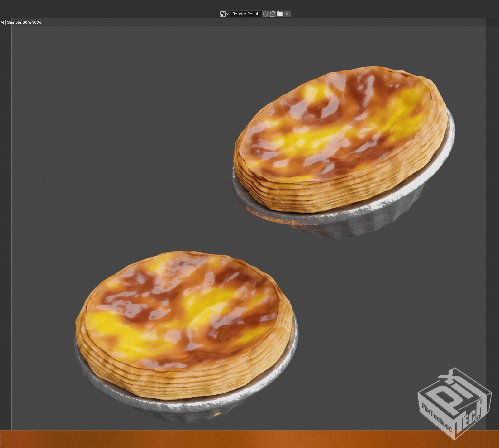
Task: Unlink the Render Result image with X
Action: coord(287,14)
